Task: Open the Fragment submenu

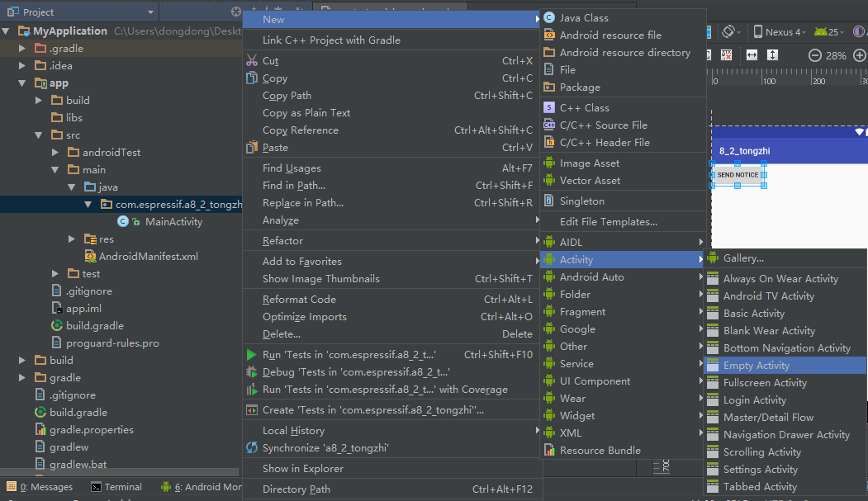Action: [x=623, y=312]
